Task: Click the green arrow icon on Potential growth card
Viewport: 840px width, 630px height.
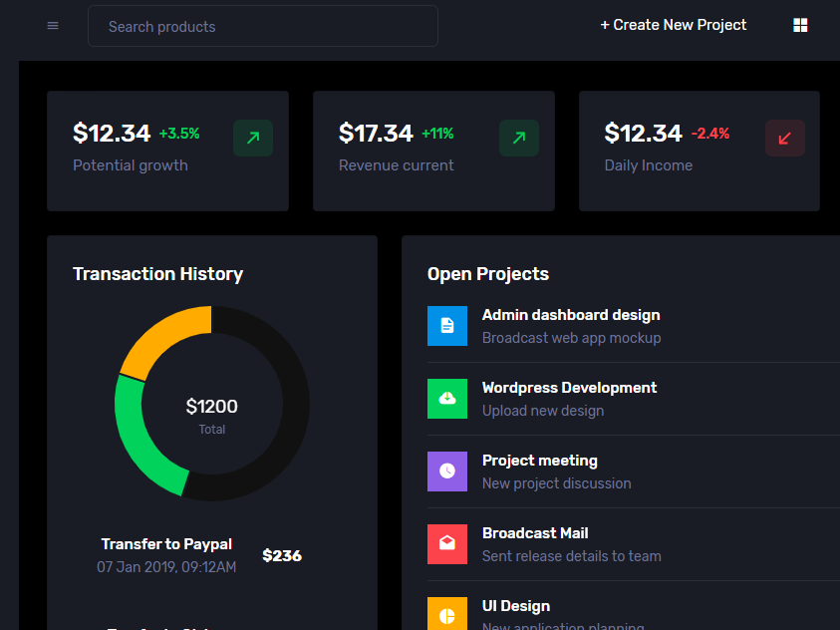Action: (x=252, y=138)
